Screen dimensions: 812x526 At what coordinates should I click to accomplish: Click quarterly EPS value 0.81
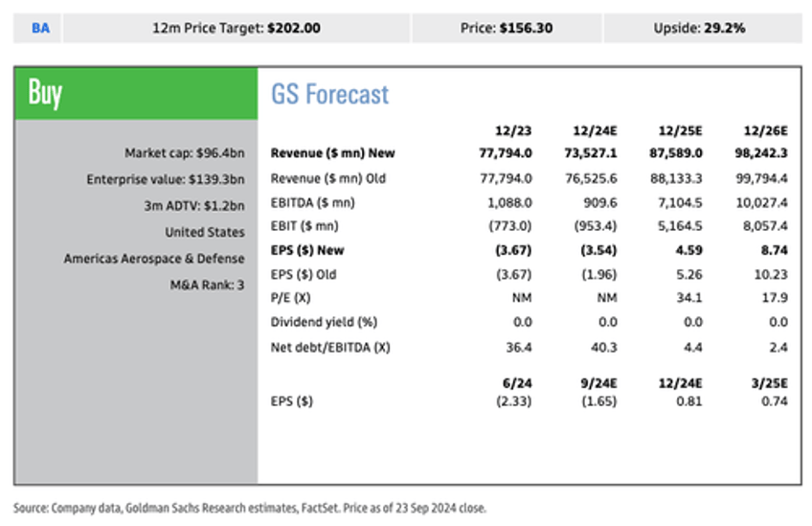tap(689, 401)
